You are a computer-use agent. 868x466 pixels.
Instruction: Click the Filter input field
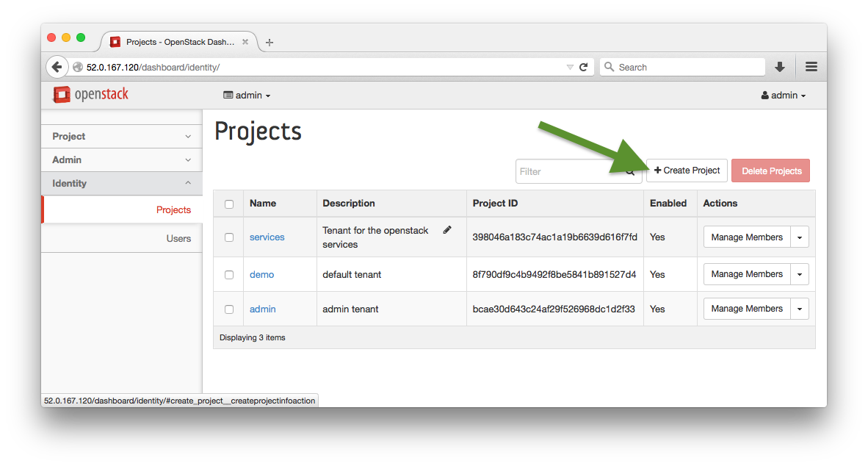565,171
